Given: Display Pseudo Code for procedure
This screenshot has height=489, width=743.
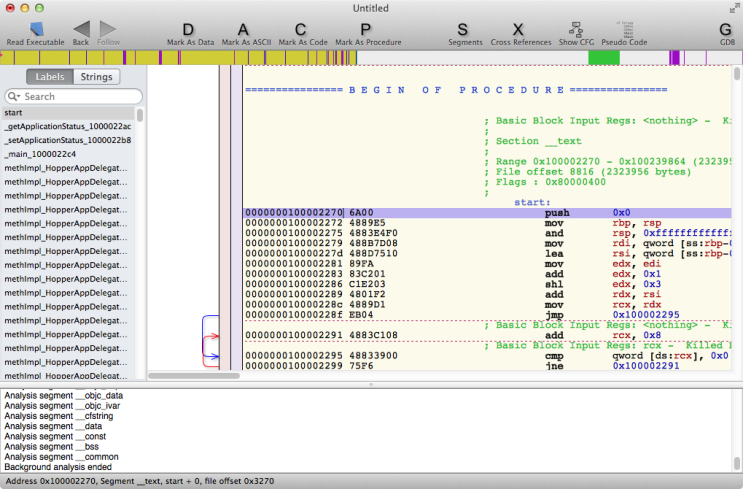Looking at the screenshot, I should pyautogui.click(x=624, y=29).
